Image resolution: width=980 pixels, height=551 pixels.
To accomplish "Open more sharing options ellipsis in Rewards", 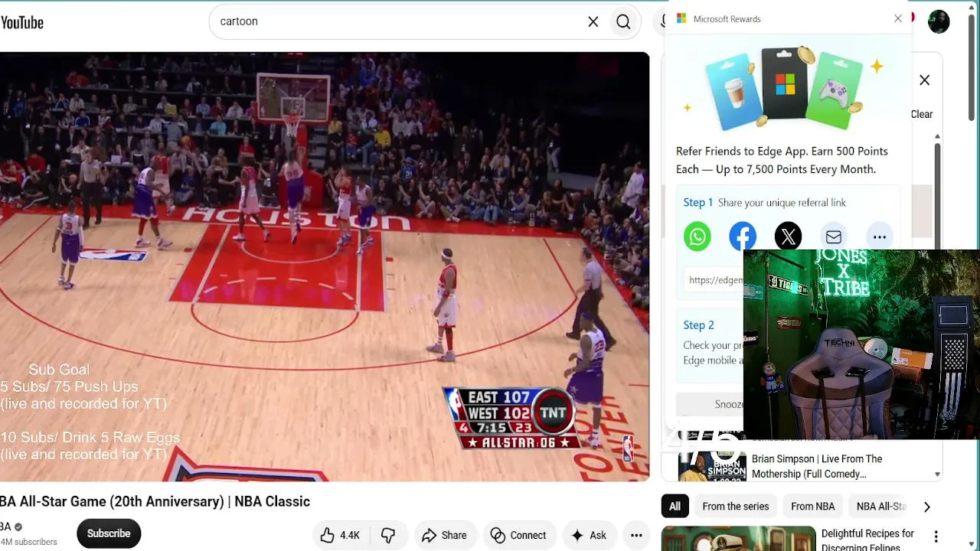I will click(879, 237).
